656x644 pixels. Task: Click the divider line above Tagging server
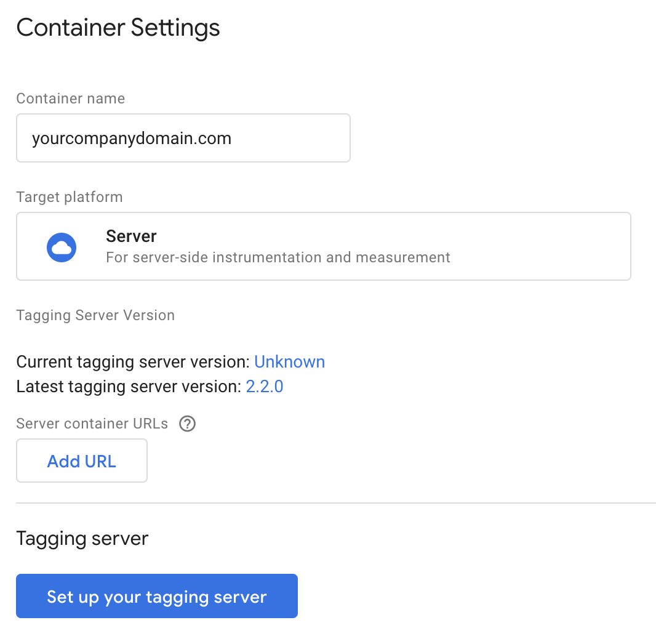point(336,503)
